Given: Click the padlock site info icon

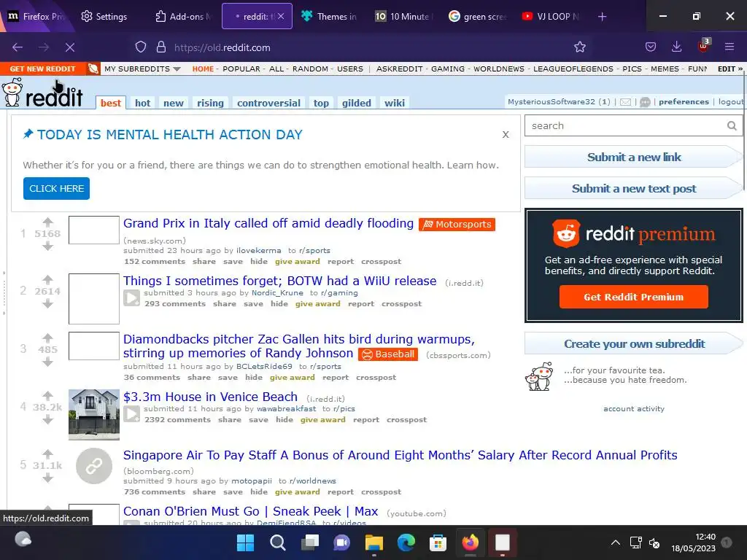Looking at the screenshot, I should (161, 47).
